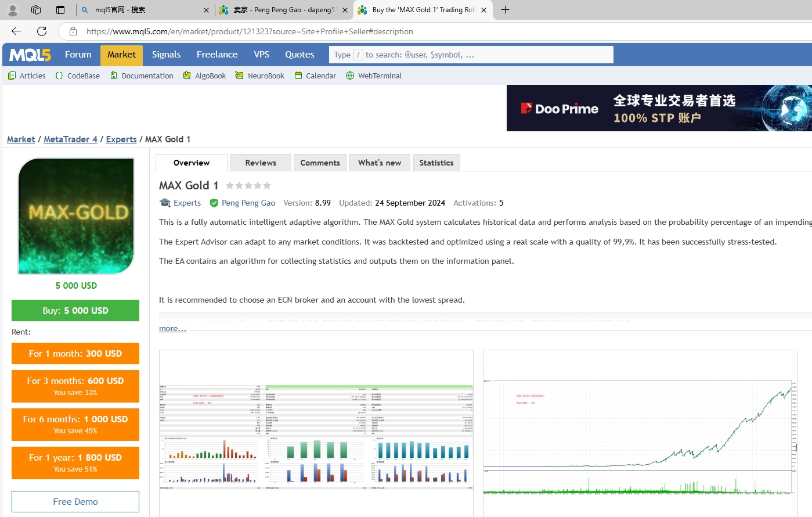Rent for 1 month at 300 USD
The width and height of the screenshot is (812, 517).
click(x=75, y=353)
